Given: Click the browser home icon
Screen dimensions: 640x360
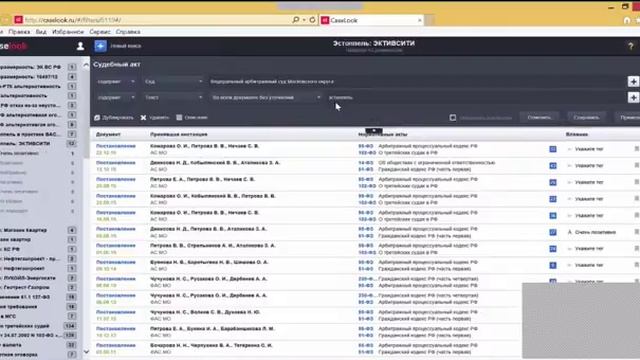Looking at the screenshot, I should 627,20.
